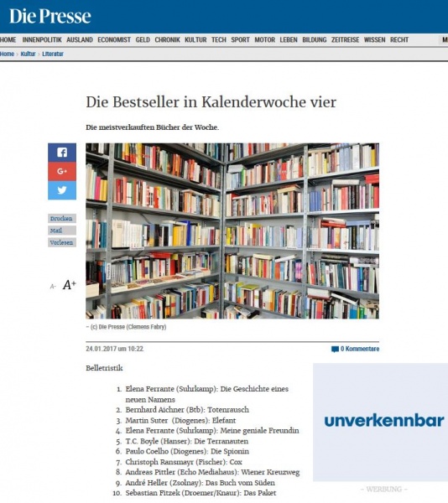The image size is (448, 503).
Task: Open the ZEITREISE navigation item
Action: 345,39
